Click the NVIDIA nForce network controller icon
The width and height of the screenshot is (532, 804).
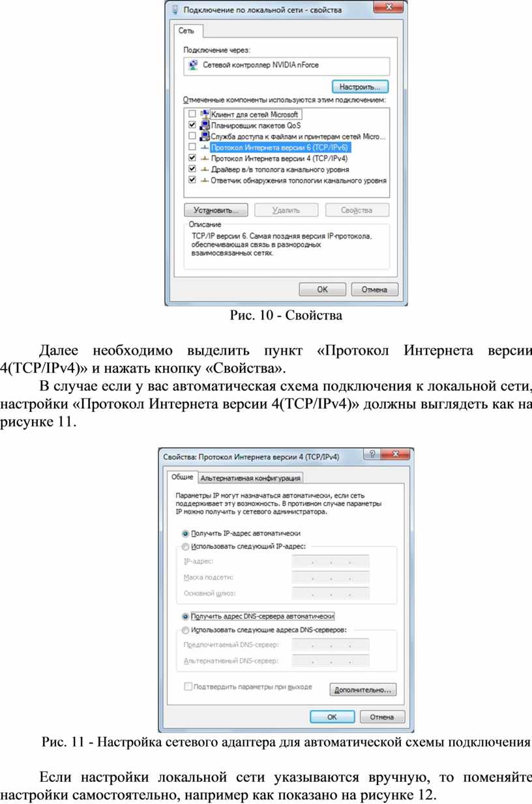(193, 65)
